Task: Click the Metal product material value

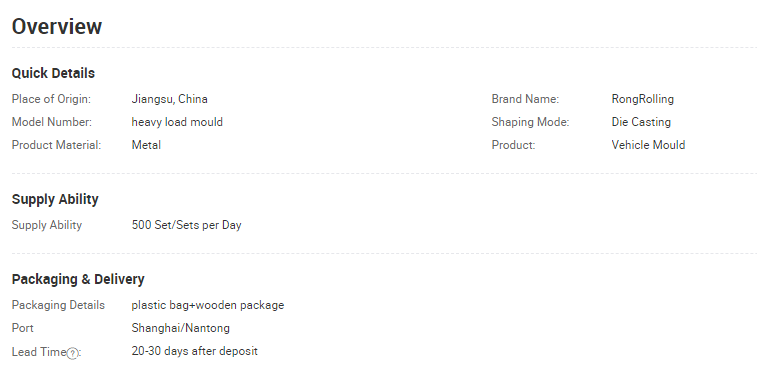Action: click(x=146, y=145)
